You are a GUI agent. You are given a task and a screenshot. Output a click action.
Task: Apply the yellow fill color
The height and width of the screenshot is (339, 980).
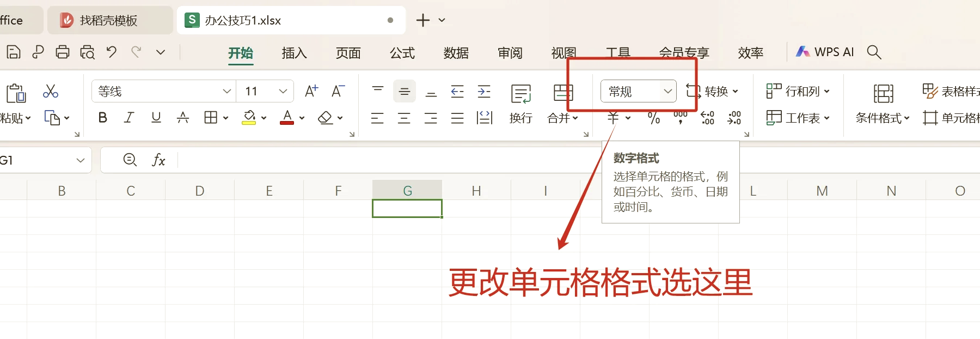pos(249,117)
